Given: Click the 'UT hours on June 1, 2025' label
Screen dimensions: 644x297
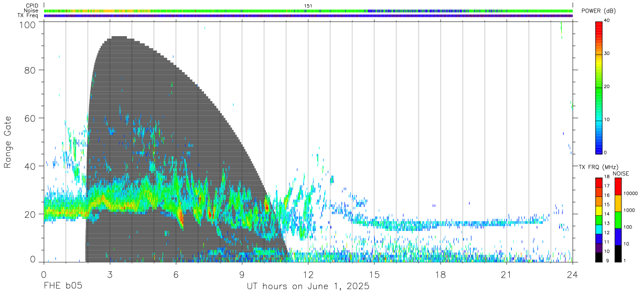Looking at the screenshot, I should point(308,287).
